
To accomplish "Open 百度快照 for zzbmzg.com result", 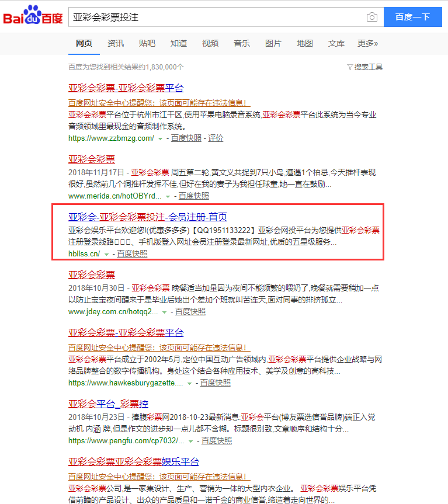I will (186, 138).
